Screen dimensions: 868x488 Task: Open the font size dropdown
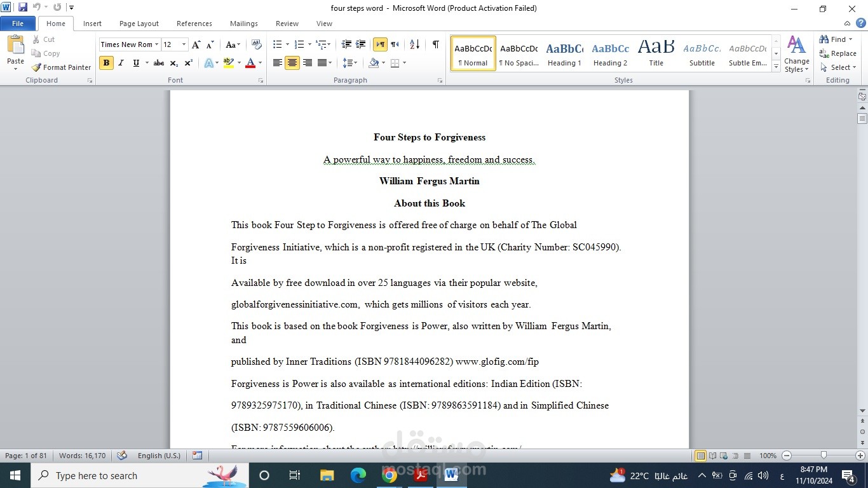point(184,44)
